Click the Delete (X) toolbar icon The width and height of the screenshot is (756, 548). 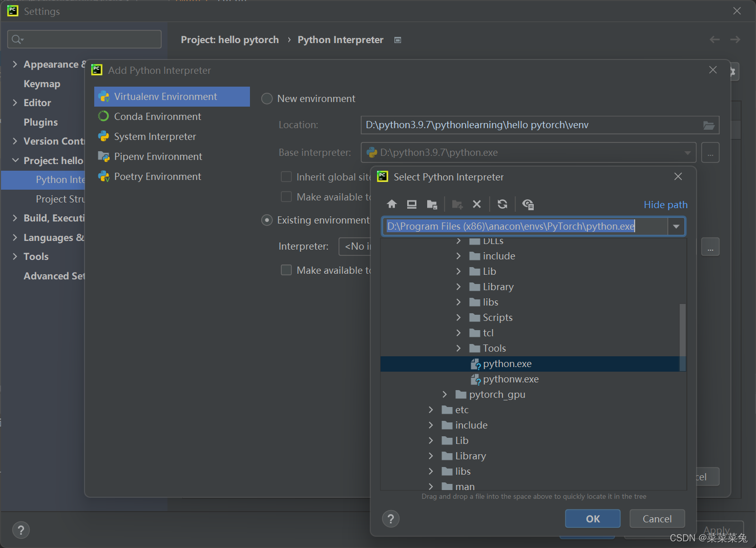477,204
